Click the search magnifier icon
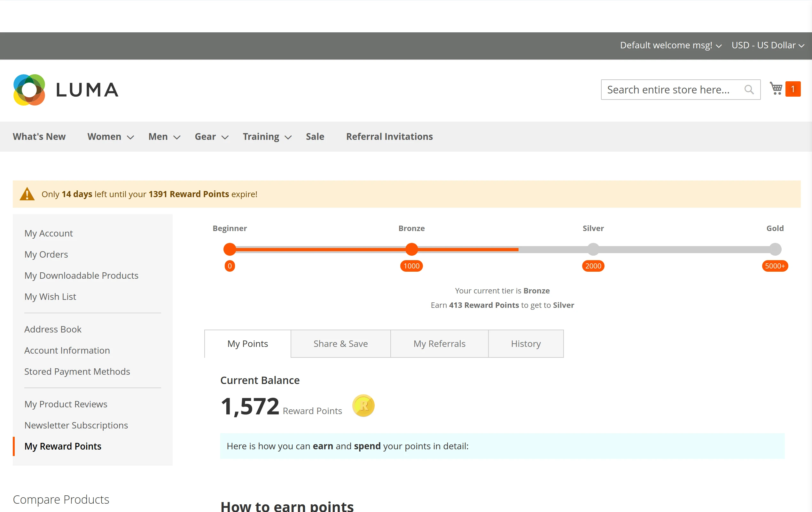 coord(749,89)
